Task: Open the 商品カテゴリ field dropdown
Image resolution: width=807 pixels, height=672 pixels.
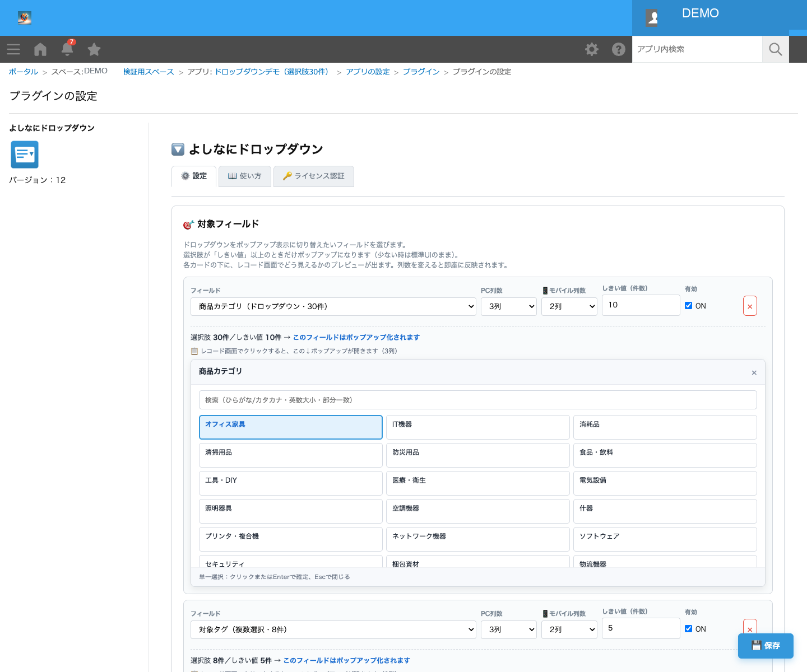Action: click(333, 306)
